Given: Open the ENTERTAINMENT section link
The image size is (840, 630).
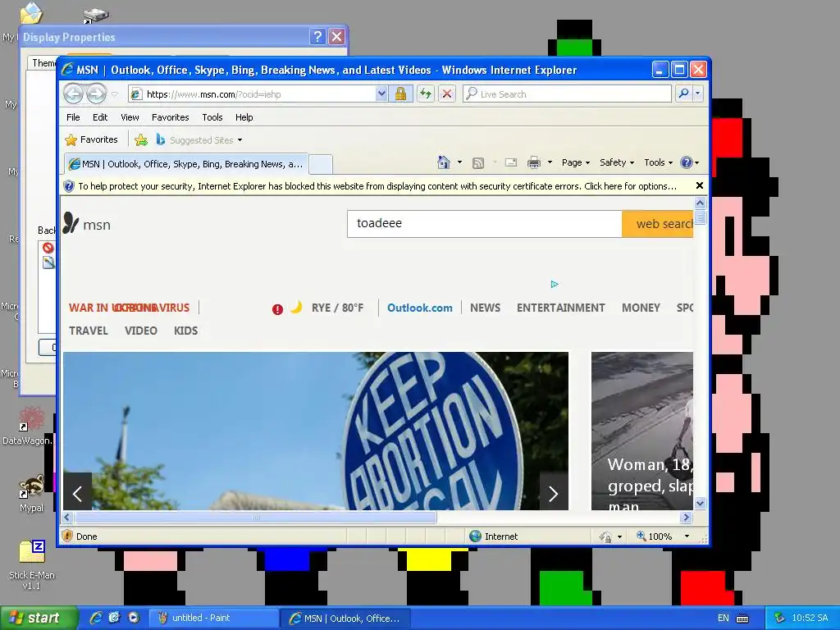Looking at the screenshot, I should pyautogui.click(x=560, y=308).
